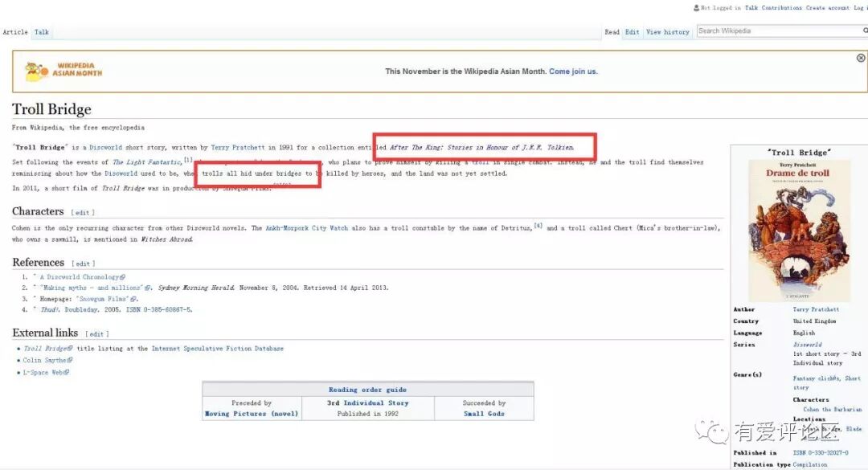Switch to the Talk tab
The image size is (868, 470).
click(42, 32)
